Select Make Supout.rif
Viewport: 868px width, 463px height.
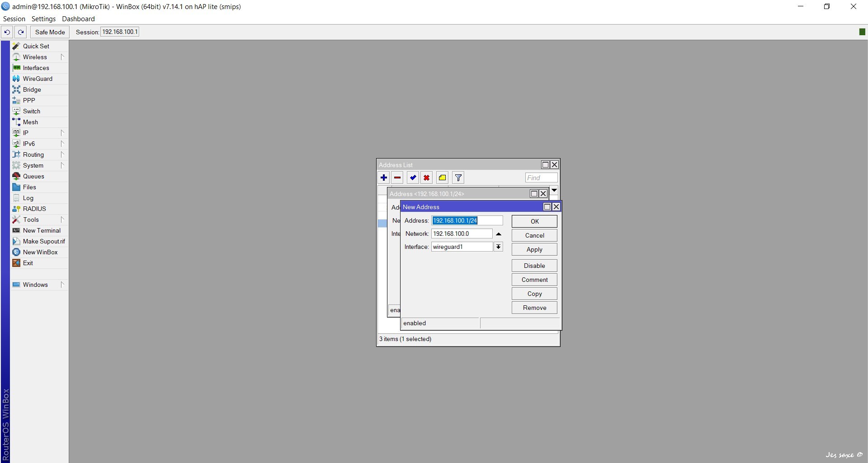coord(44,241)
